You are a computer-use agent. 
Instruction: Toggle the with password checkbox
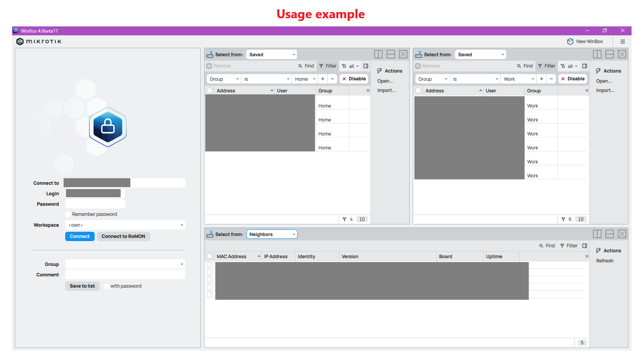click(106, 286)
